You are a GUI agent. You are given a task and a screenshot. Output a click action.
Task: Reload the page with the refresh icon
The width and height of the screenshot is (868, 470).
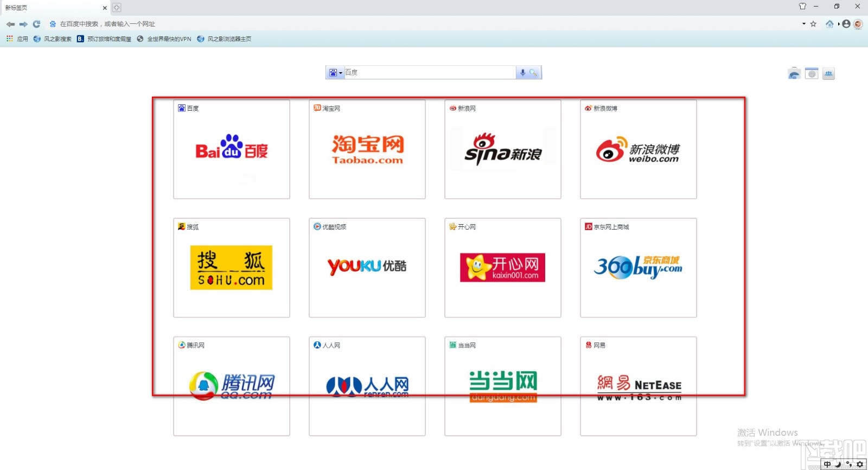36,24
